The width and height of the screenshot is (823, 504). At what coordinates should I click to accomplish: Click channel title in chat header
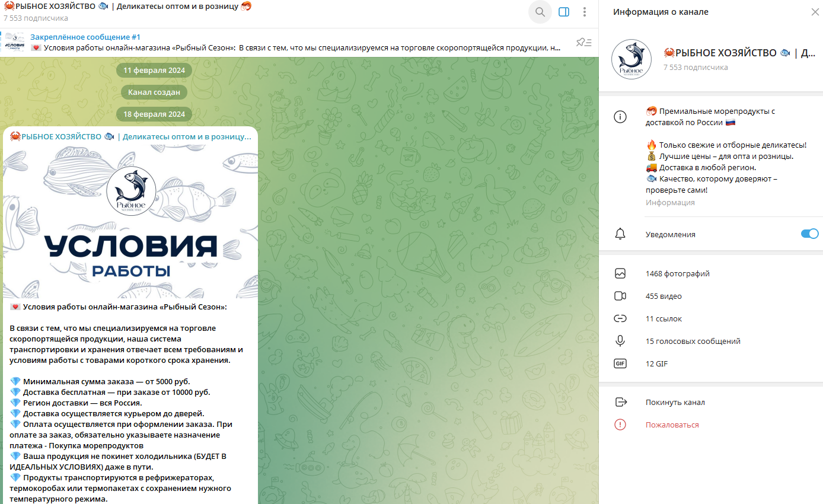tap(128, 7)
